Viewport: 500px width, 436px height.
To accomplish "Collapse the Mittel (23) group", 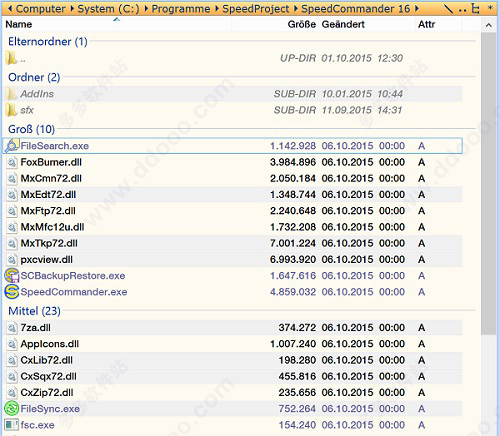I will coord(34,311).
